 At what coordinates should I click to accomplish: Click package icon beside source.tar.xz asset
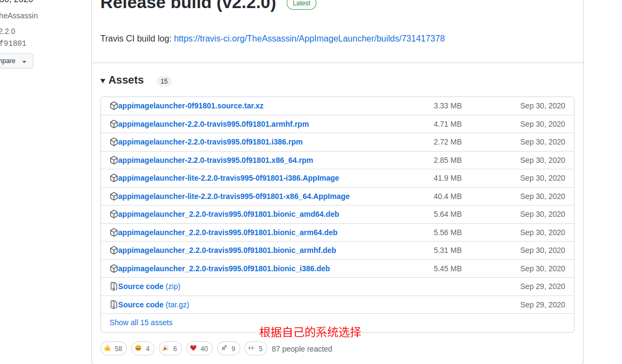click(114, 106)
